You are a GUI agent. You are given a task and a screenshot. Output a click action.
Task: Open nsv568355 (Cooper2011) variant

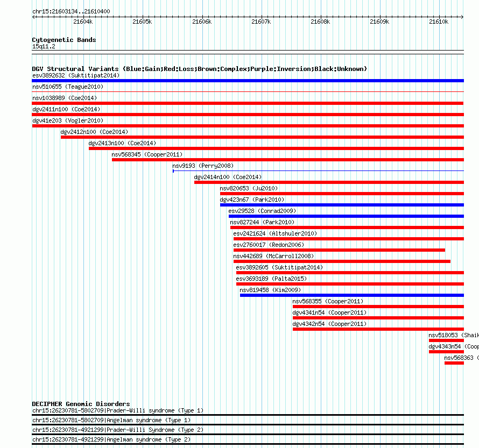click(328, 301)
